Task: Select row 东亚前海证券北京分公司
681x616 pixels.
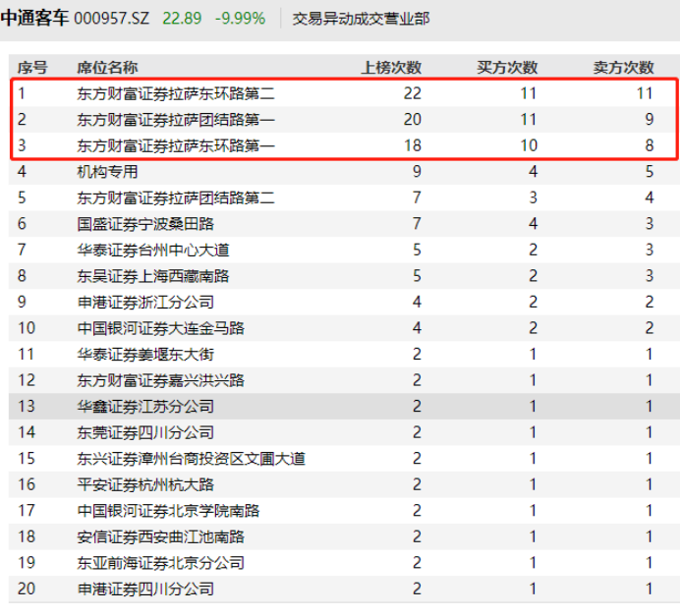Action: coord(344,563)
